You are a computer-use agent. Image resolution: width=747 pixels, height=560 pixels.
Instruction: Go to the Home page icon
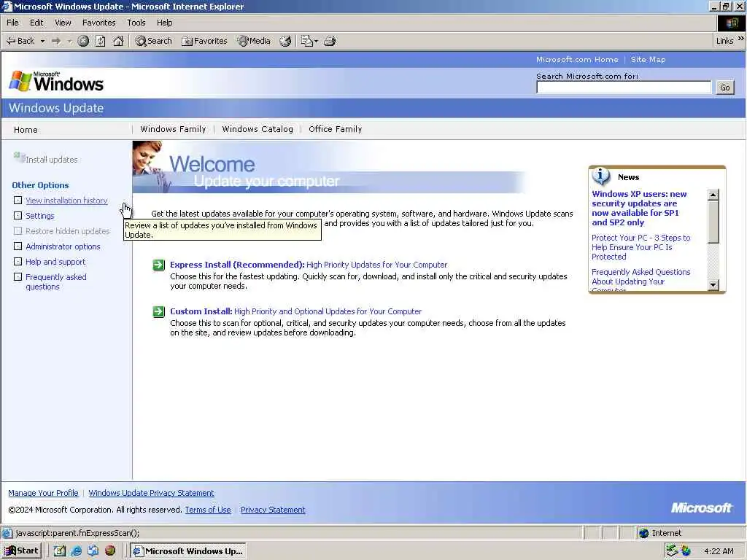(118, 41)
